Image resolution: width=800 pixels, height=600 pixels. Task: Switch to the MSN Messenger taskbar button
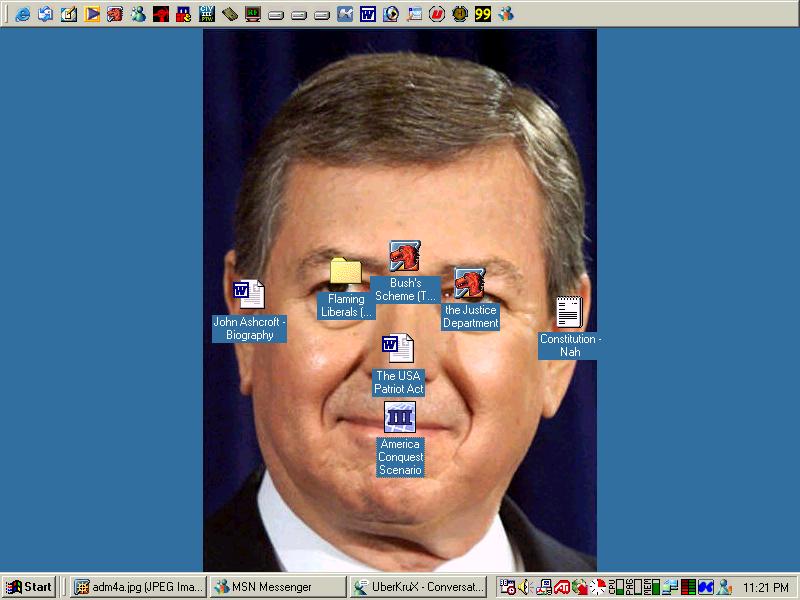[278, 587]
